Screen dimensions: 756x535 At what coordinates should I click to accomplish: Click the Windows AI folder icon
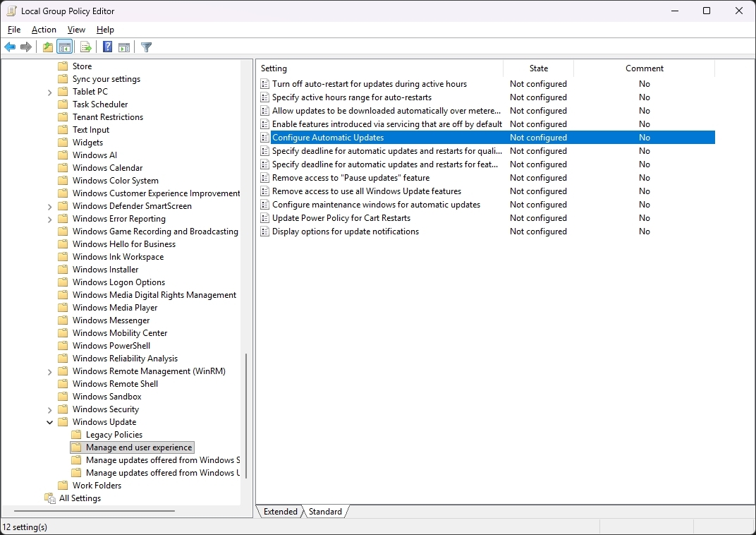click(x=63, y=155)
